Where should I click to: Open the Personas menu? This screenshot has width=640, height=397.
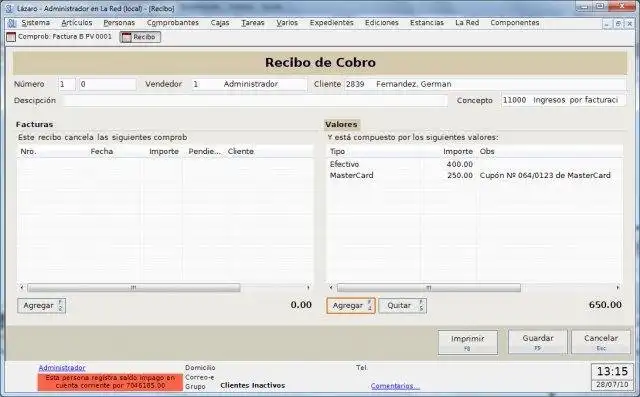click(119, 23)
